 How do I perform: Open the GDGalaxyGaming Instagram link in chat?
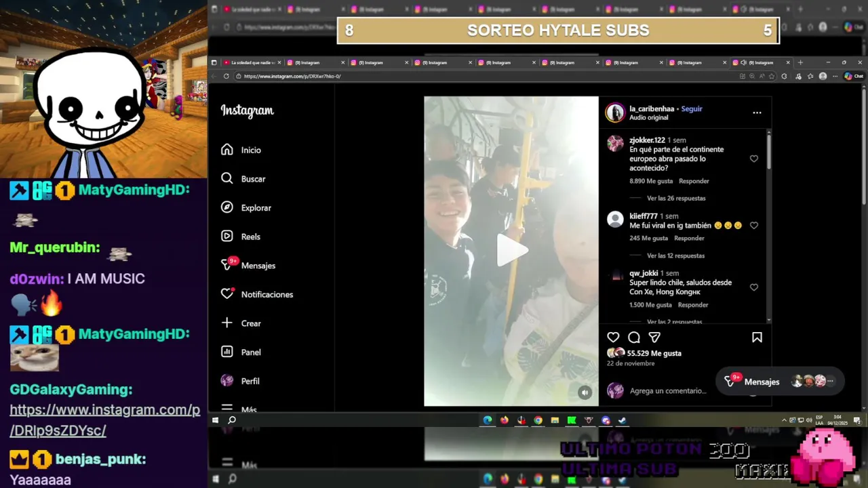[105, 420]
